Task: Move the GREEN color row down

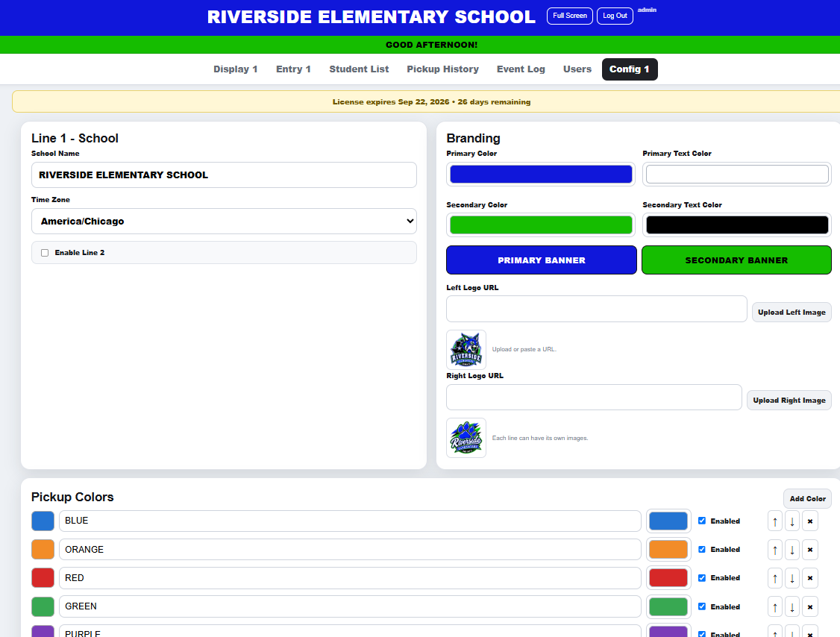Action: (x=792, y=606)
